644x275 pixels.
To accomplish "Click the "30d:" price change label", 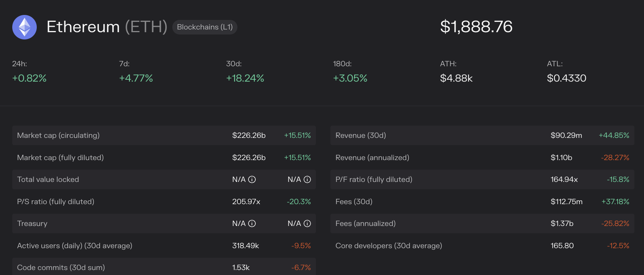I will point(234,64).
